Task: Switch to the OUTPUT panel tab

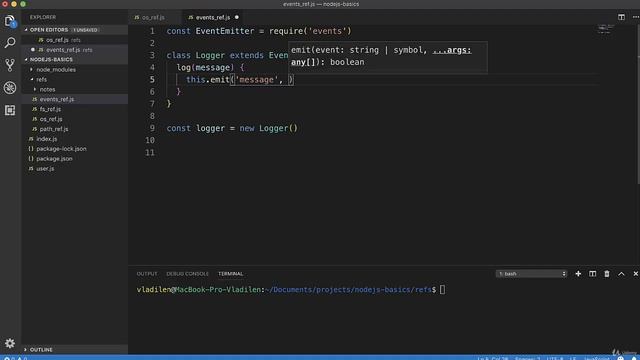Action: 147,273
